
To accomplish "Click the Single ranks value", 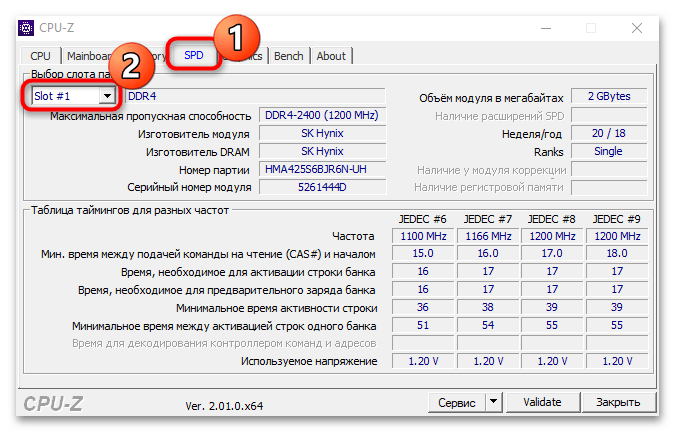I will click(x=609, y=151).
